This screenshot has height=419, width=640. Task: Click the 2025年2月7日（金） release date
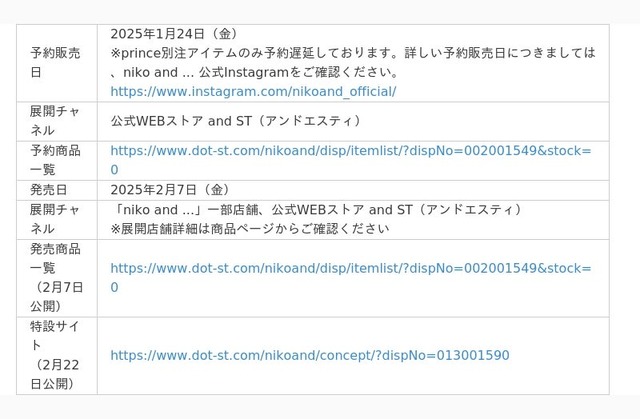[x=170, y=190]
